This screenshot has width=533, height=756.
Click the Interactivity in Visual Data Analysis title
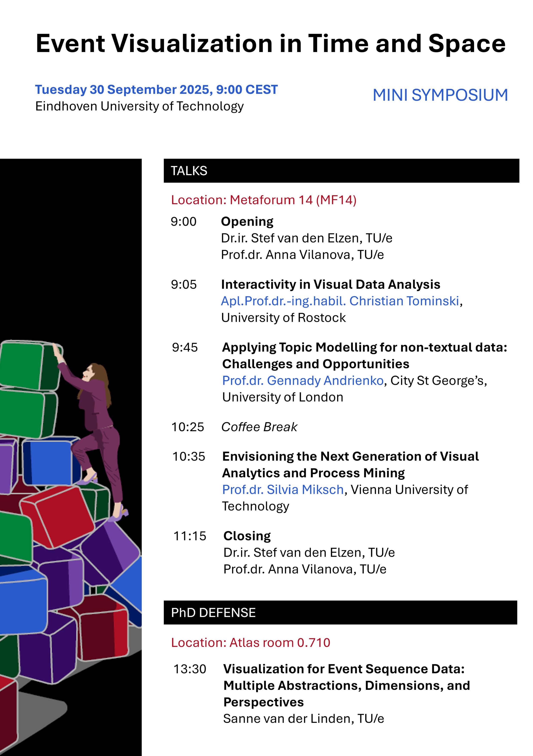point(330,284)
